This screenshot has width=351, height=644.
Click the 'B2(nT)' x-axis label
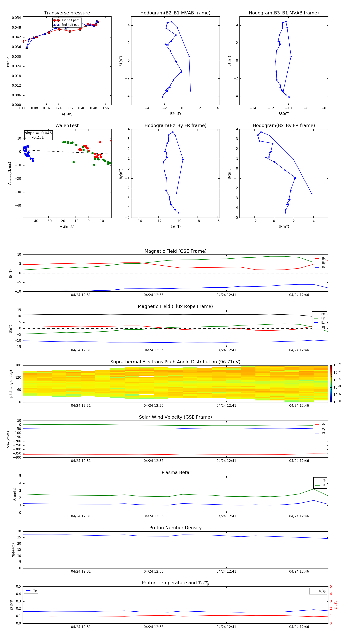(x=175, y=114)
